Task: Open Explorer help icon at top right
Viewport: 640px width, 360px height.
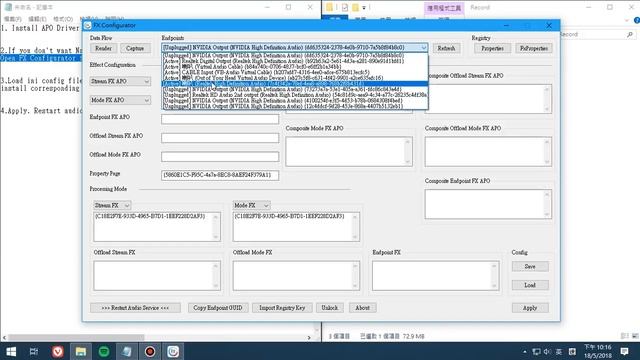Action: [x=637, y=20]
